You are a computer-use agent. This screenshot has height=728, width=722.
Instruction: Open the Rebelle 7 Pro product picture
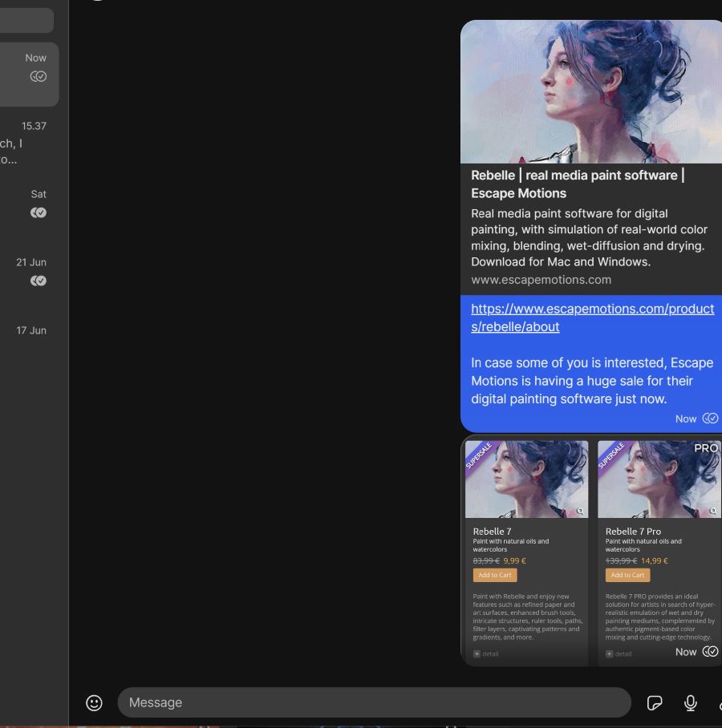tap(659, 479)
